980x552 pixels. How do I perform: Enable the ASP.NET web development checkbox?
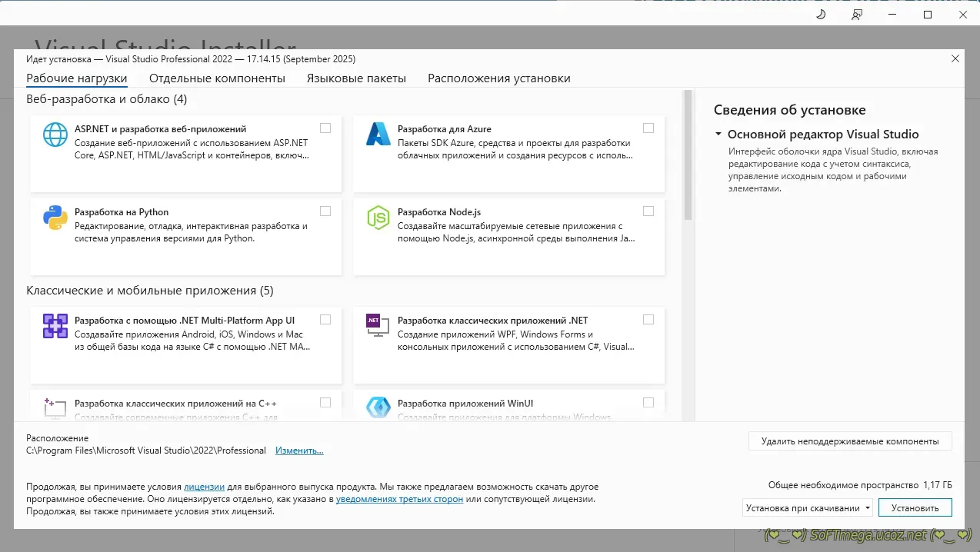pos(325,128)
